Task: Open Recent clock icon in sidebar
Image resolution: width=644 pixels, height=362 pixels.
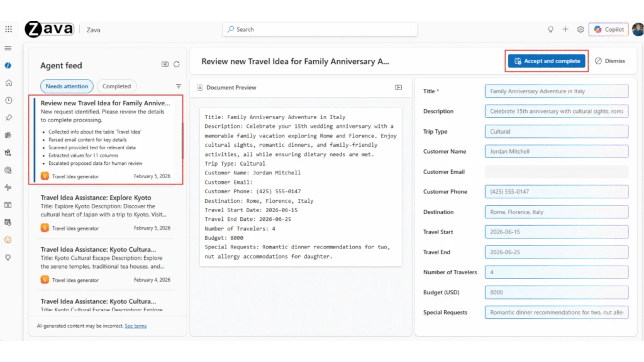Action: tap(9, 100)
